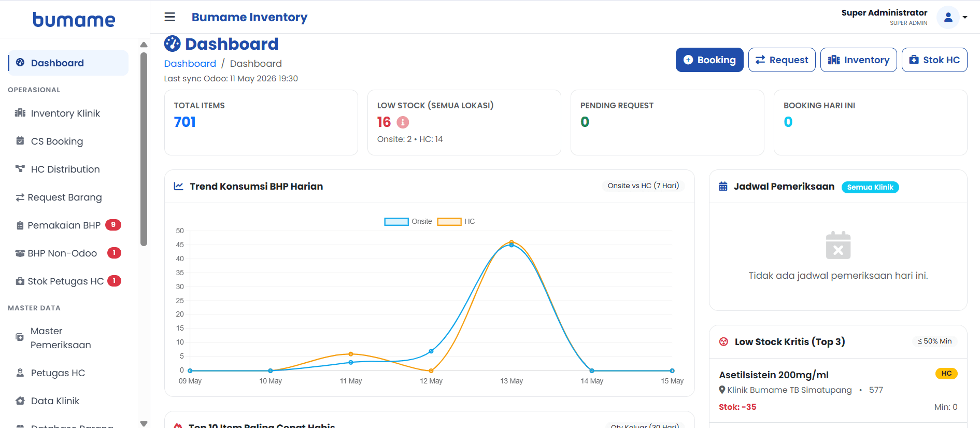Viewport: 980px width, 428px height.
Task: Click the bumame logo
Action: (74, 19)
